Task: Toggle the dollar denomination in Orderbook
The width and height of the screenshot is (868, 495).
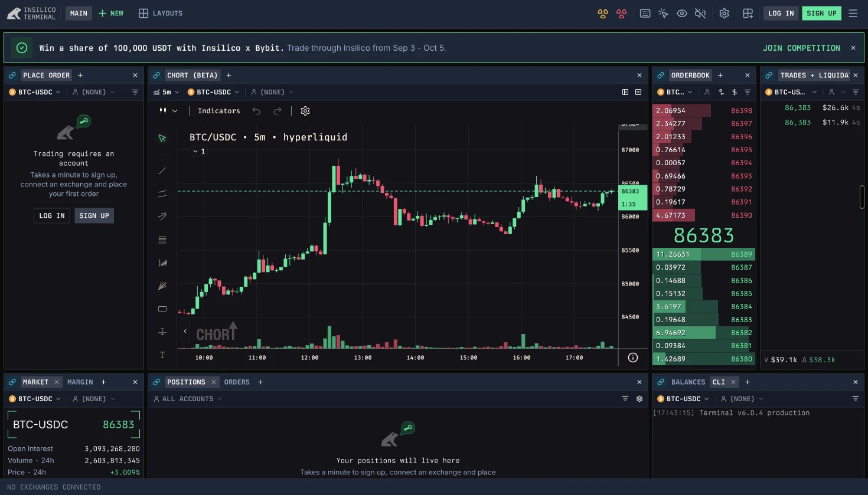Action: [x=735, y=92]
